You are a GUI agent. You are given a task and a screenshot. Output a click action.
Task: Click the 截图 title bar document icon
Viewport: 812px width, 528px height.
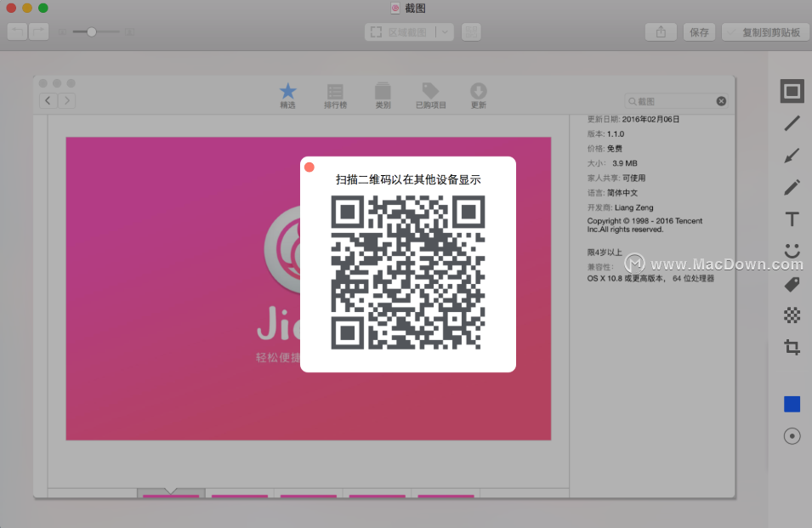click(x=395, y=8)
